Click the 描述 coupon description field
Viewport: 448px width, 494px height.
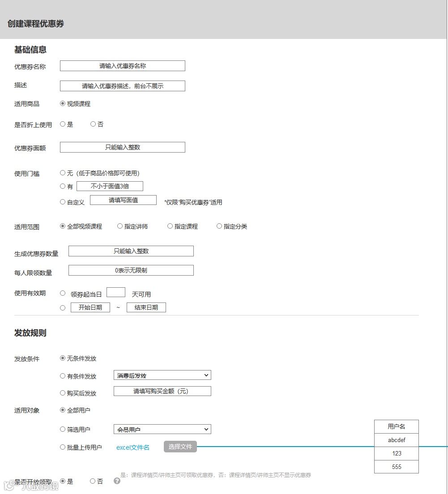123,86
